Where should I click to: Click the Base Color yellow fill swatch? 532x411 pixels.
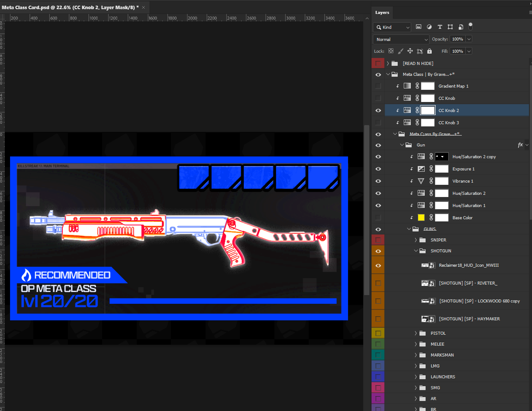[421, 217]
